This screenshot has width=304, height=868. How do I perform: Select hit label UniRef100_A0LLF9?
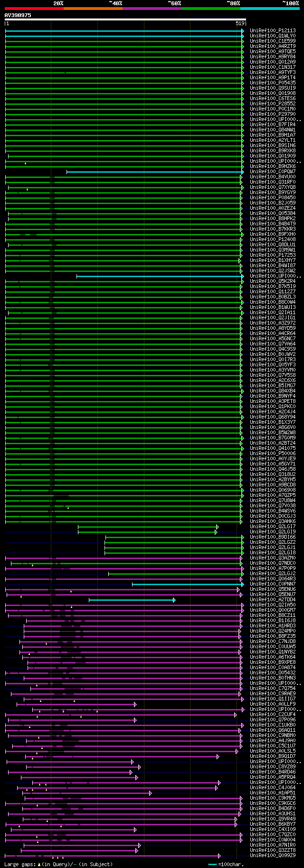coord(273,704)
